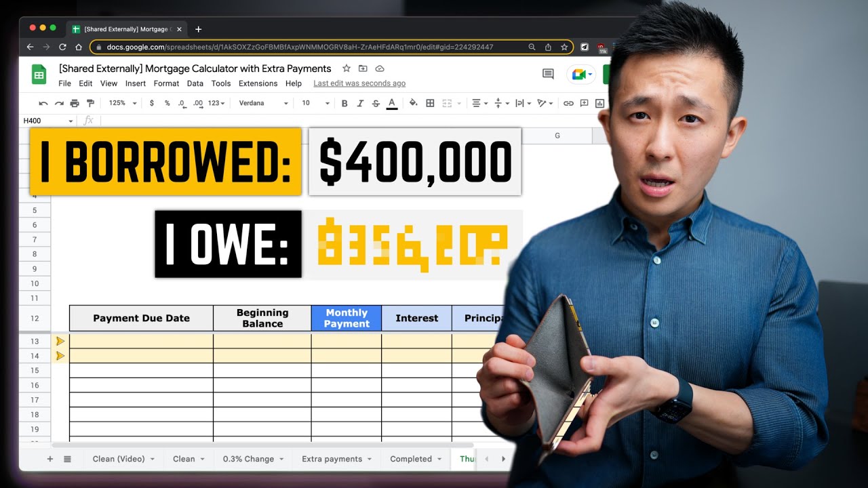Star the Mortgage Calculator spreadsheet
This screenshot has width=868, height=488.
(x=347, y=68)
